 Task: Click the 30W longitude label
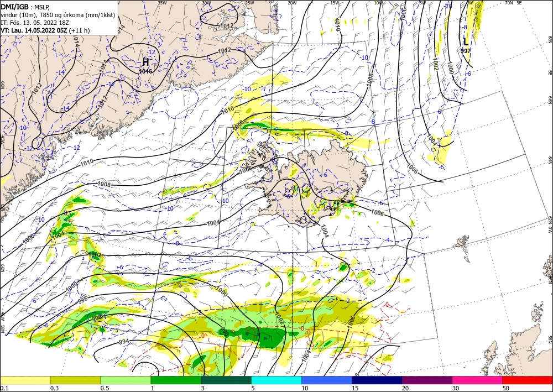pos(206,3)
